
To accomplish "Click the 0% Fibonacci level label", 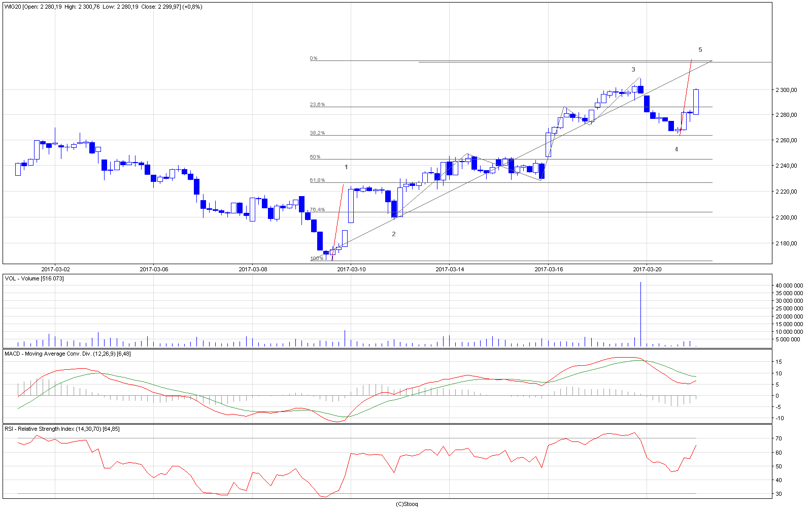I will point(314,58).
